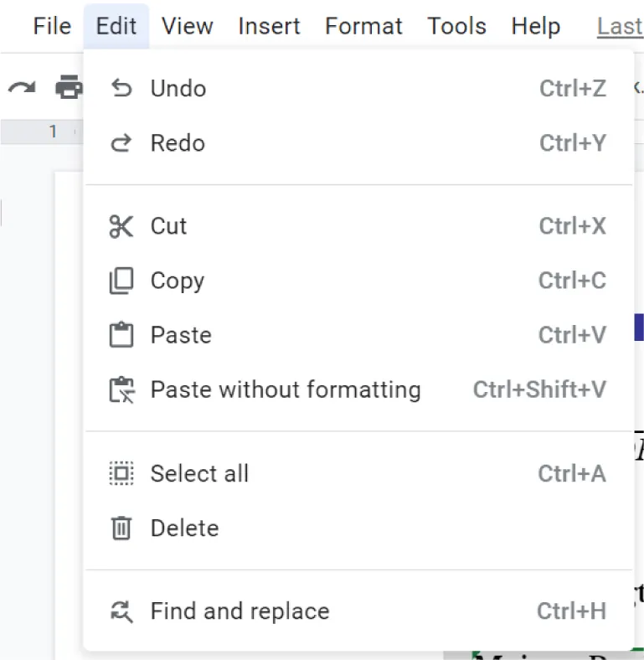Close the active Edit menu tab
Image resolution: width=644 pixels, height=660 pixels.
pos(116,27)
